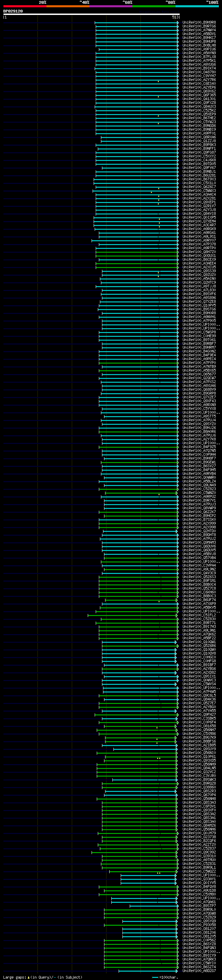Open the UniRef100_Q5Z6R6 entry

pos(199,646)
